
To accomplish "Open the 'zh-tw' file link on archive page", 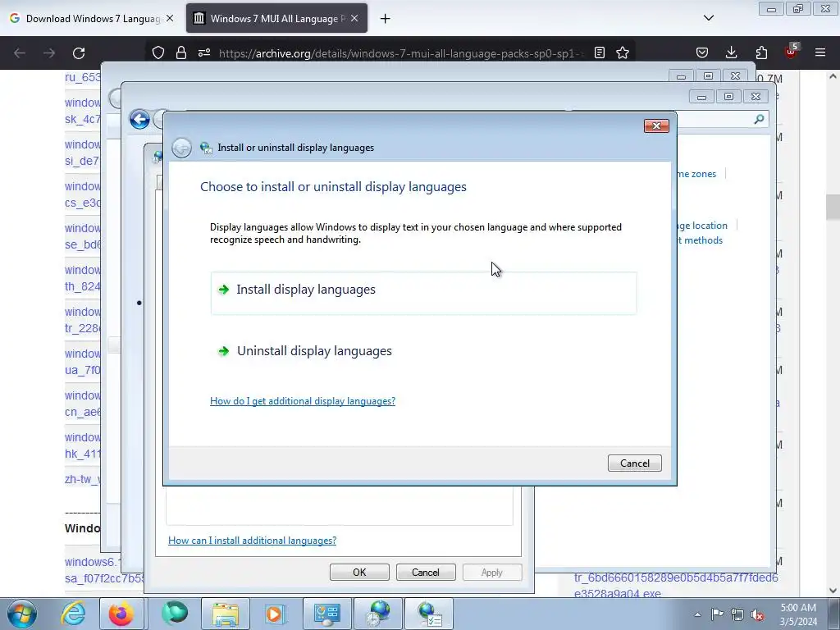I will coord(83,479).
